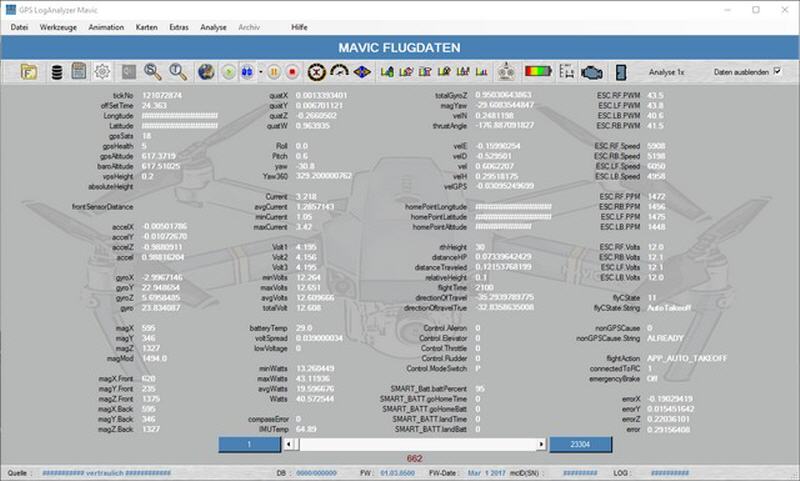Click the FW version 01.03.0500 in status bar
This screenshot has height=481, width=800.
(x=397, y=473)
